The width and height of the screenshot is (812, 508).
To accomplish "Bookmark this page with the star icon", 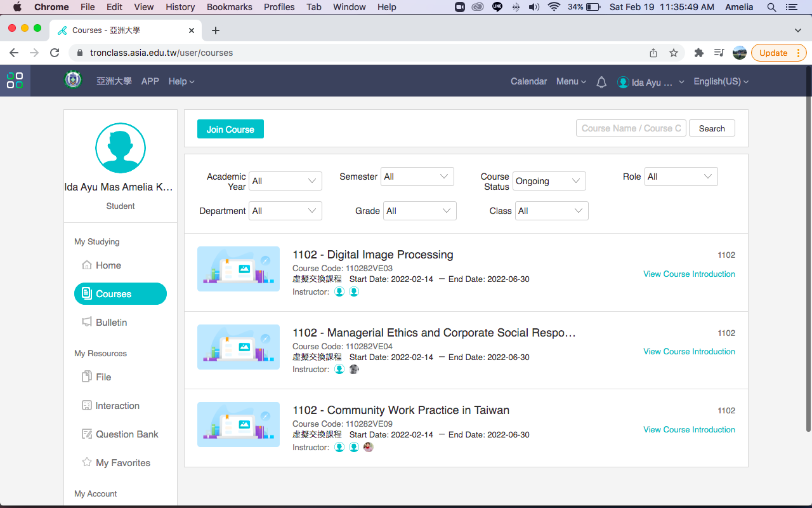I will tap(674, 53).
